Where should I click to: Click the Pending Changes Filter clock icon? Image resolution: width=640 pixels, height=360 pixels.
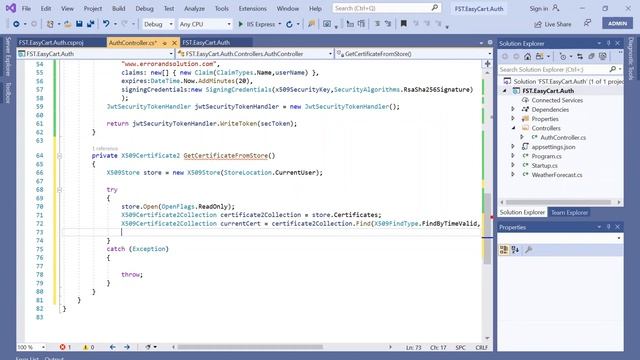563,56
